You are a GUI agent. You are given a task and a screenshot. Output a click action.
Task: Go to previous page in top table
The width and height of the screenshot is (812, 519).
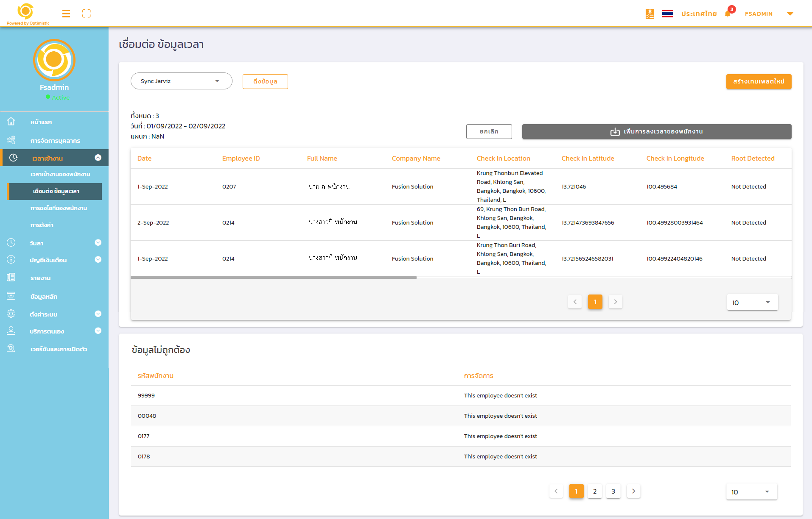pyautogui.click(x=575, y=302)
